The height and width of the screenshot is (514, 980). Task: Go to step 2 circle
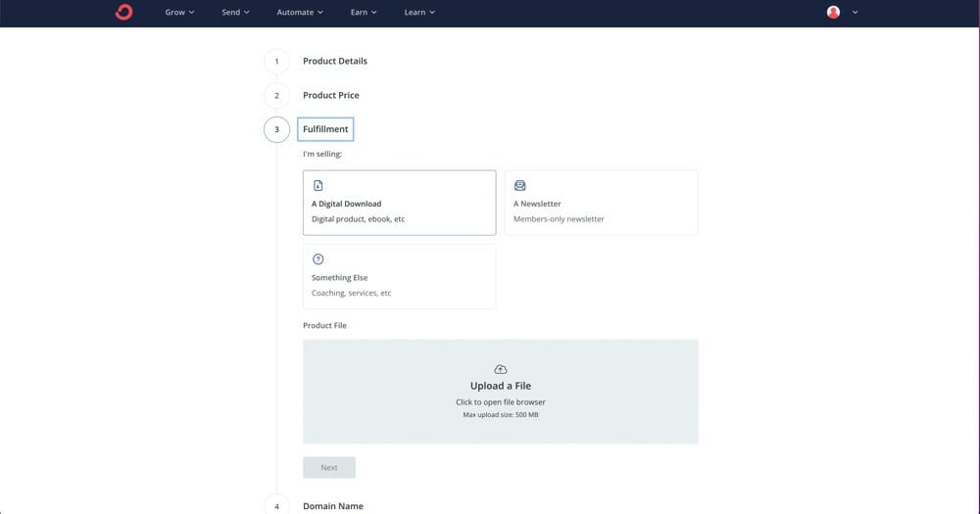[x=277, y=96]
